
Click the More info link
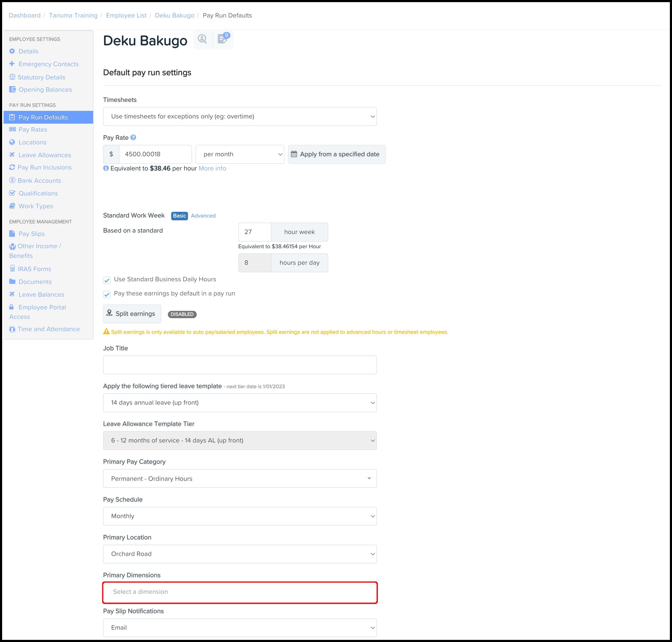pos(212,168)
